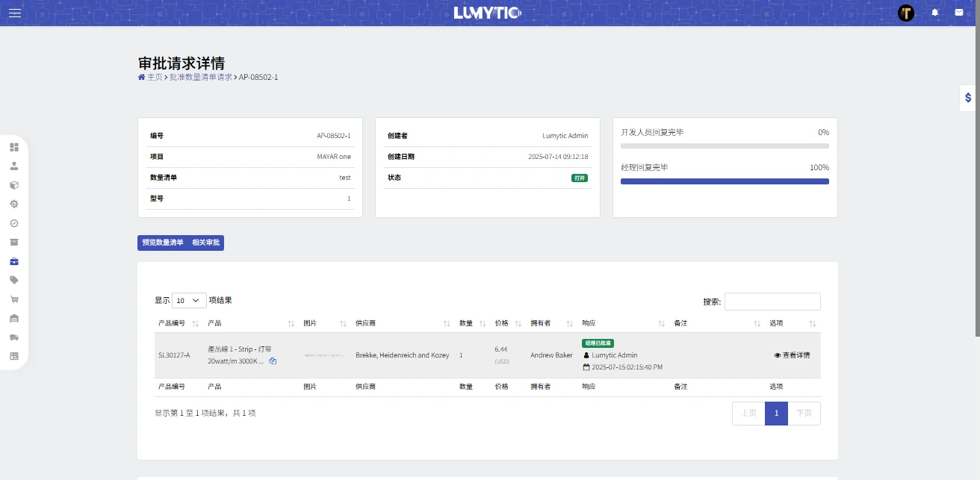The image size is (980, 480).
Task: Open the price tag sidebar icon
Action: click(x=14, y=280)
